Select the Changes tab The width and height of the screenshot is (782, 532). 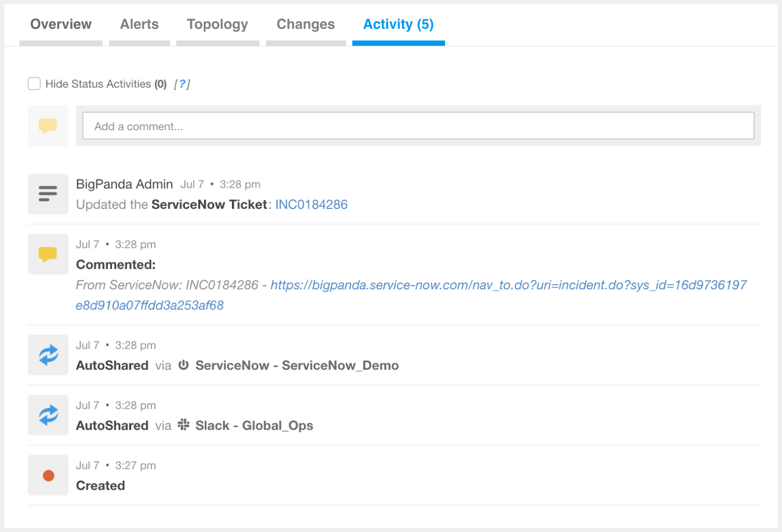[x=306, y=25]
